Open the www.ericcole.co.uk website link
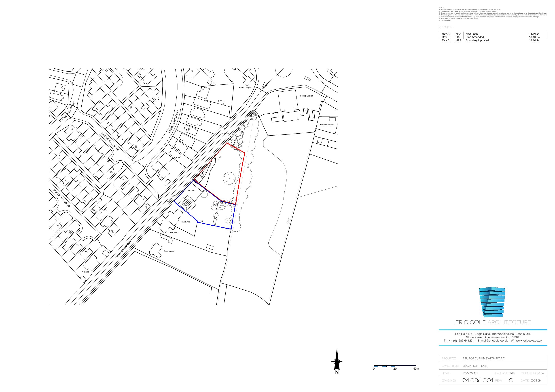555x392 pixels. point(529,341)
